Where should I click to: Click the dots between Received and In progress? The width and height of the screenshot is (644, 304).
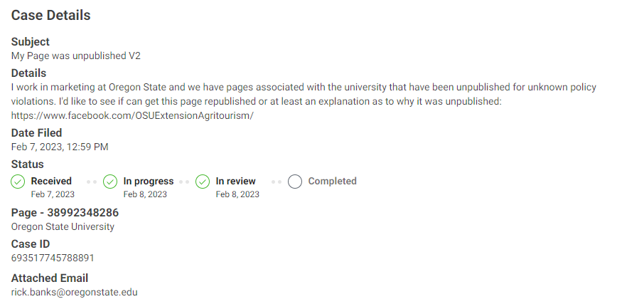pyautogui.click(x=92, y=182)
